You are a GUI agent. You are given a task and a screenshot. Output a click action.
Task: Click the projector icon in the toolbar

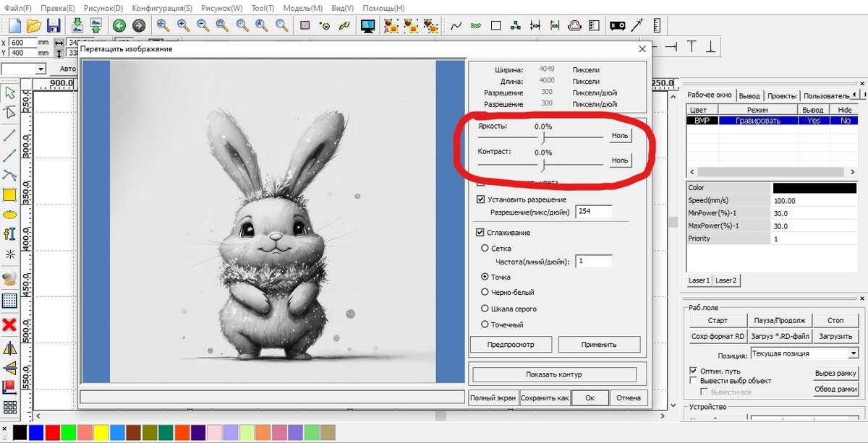(x=617, y=26)
